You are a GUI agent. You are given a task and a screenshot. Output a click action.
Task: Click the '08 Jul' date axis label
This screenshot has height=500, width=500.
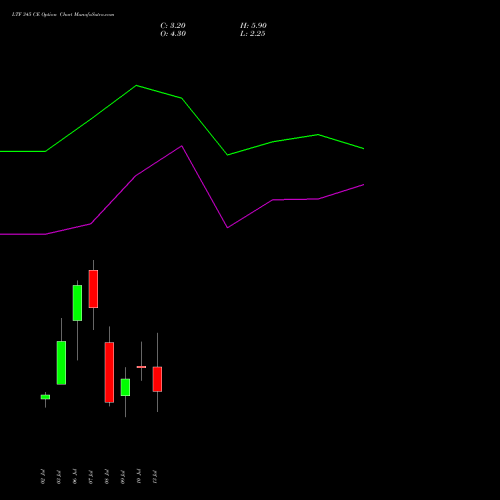coord(107,477)
